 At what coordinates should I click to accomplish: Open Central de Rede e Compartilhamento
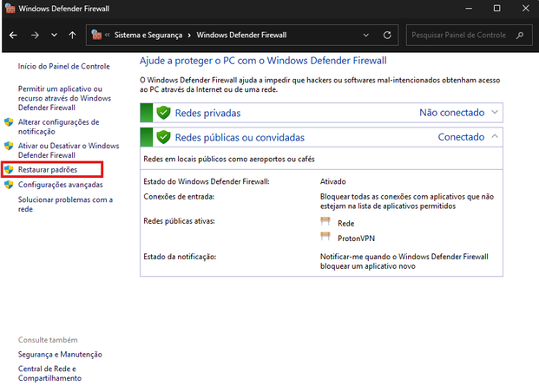tap(49, 374)
